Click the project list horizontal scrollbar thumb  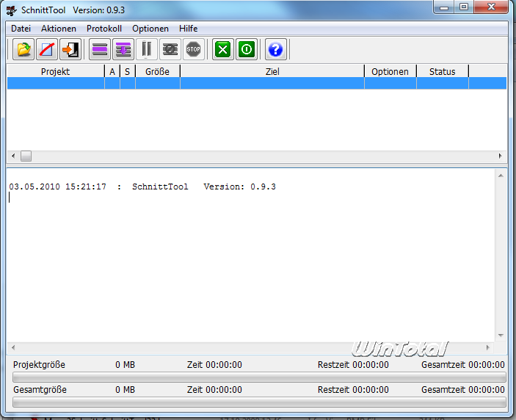(26, 156)
